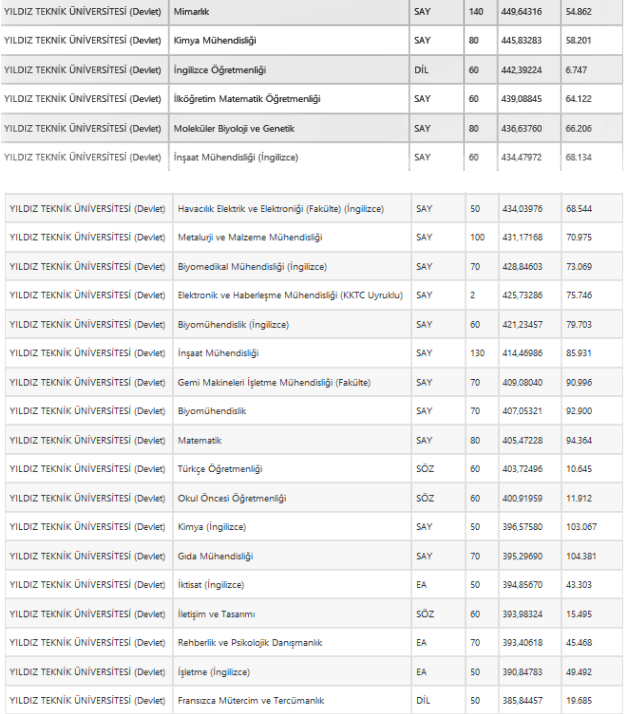Viewport: 628px width, 714px height.
Task: Select the Türkçe Öğretmenliği program cell
Action: click(x=219, y=469)
